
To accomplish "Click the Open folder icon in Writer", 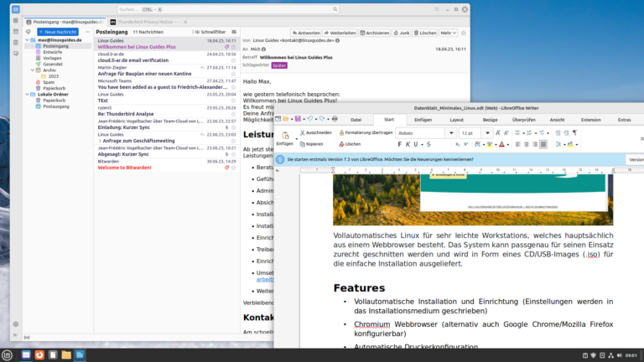I will (286, 119).
